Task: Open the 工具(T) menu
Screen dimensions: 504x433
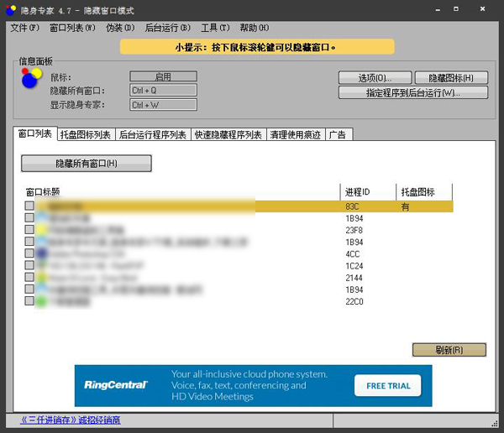Action: click(215, 28)
